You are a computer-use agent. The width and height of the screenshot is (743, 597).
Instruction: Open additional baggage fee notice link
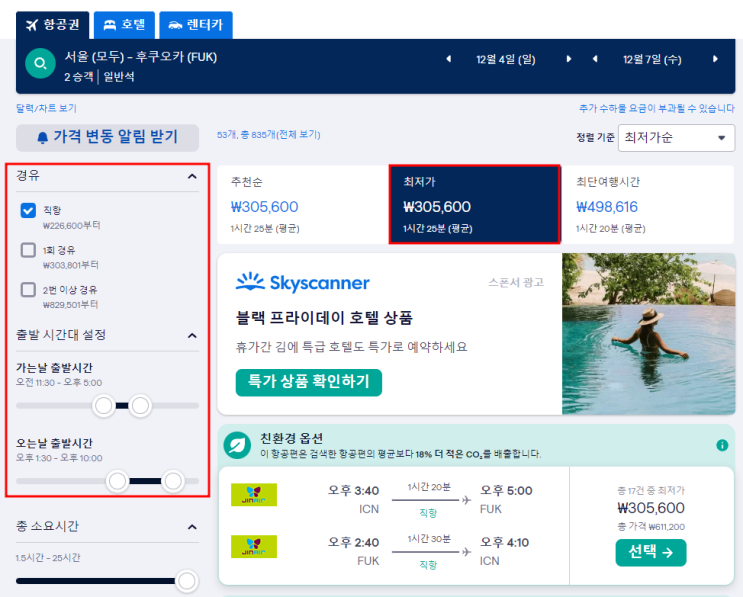[x=656, y=108]
